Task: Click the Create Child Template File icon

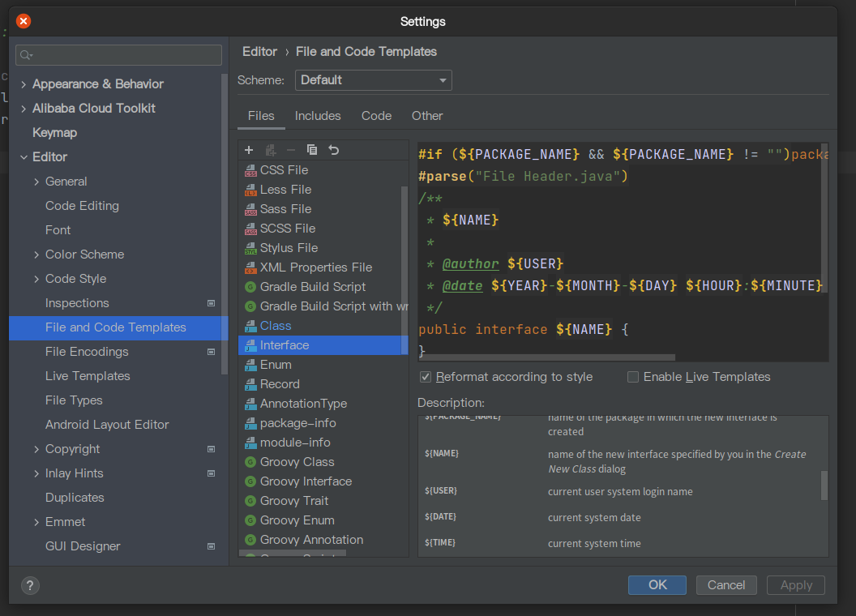Action: click(x=270, y=150)
